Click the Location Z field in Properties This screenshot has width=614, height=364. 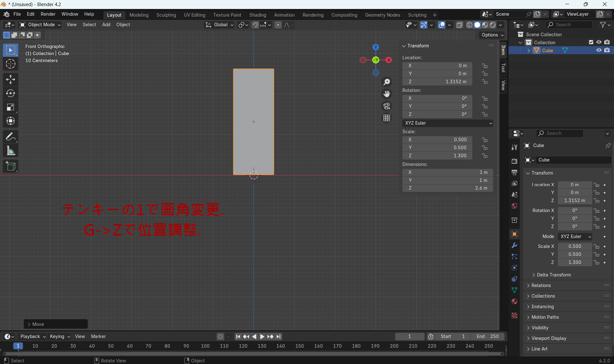tap(575, 201)
